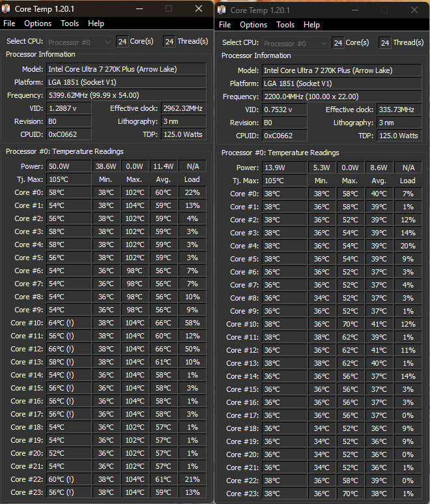This screenshot has height=504, width=430.
Task: Click Core #1 max 104°C in left window
Action: (x=135, y=205)
